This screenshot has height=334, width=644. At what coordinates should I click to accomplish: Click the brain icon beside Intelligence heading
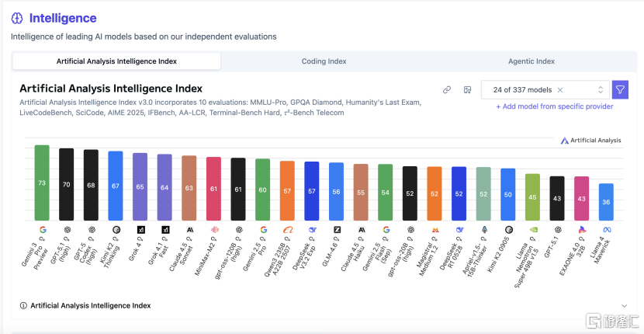click(x=17, y=18)
